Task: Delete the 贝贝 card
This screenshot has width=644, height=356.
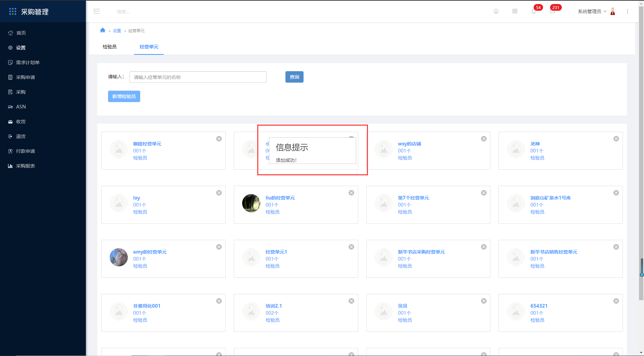Action: [x=484, y=301]
